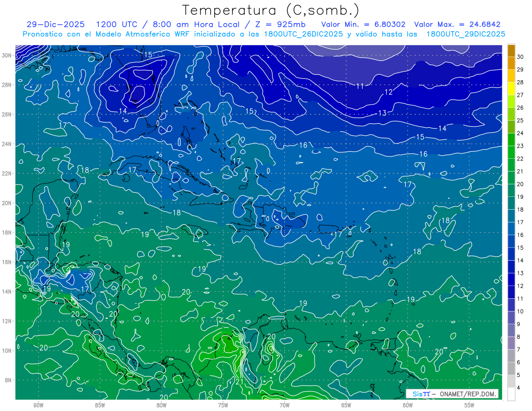Screen dimensions: 532x411
Task: Pick the yellow swatch between colorbar 27 and 28
Action: click(x=512, y=89)
